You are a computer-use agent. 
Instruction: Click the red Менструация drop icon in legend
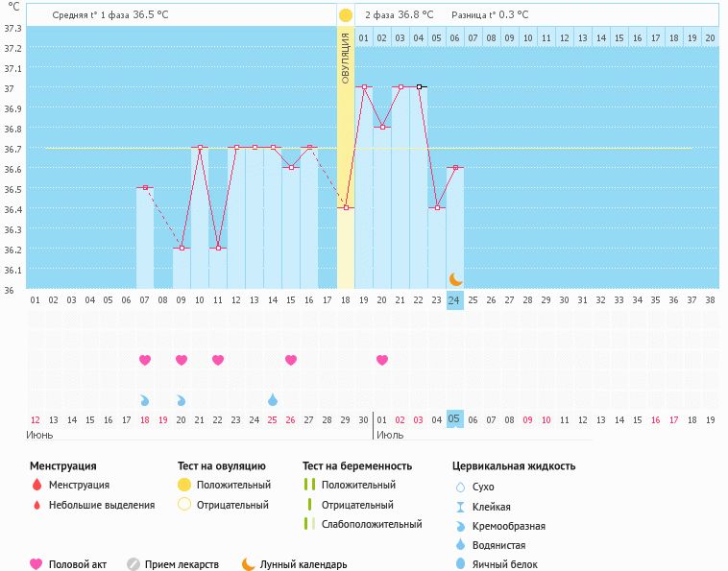coord(36,485)
